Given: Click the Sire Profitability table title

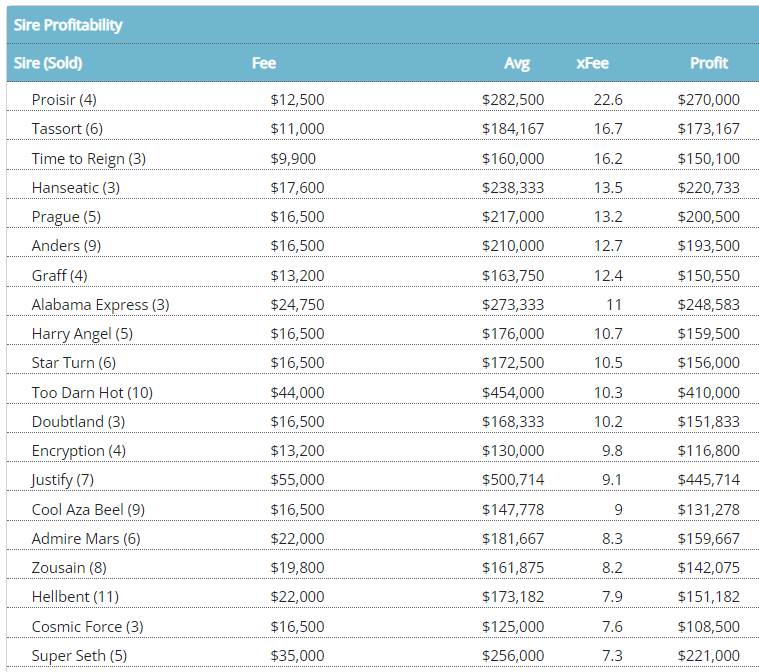Looking at the screenshot, I should tap(68, 25).
